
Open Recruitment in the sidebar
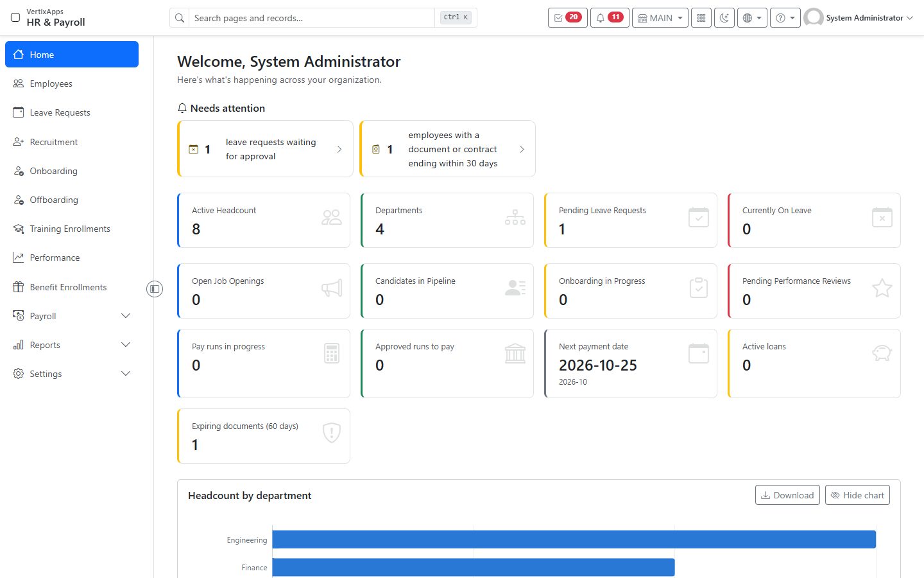[x=72, y=142]
